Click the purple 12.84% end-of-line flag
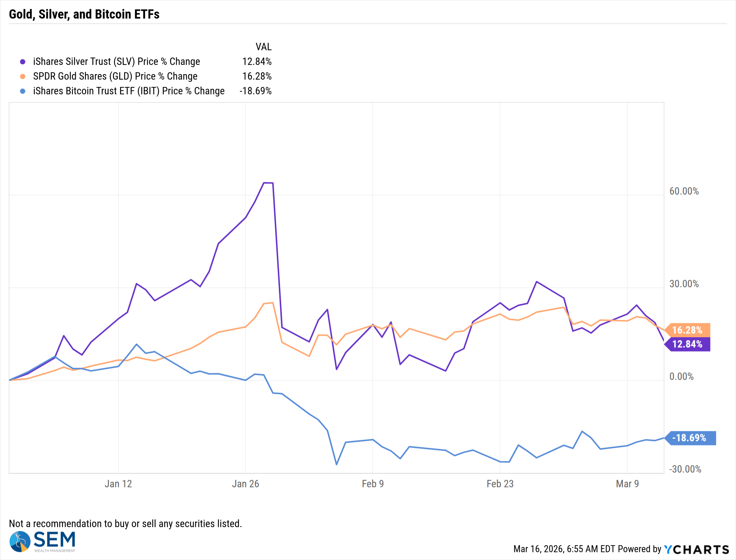736x560 pixels. pos(687,344)
